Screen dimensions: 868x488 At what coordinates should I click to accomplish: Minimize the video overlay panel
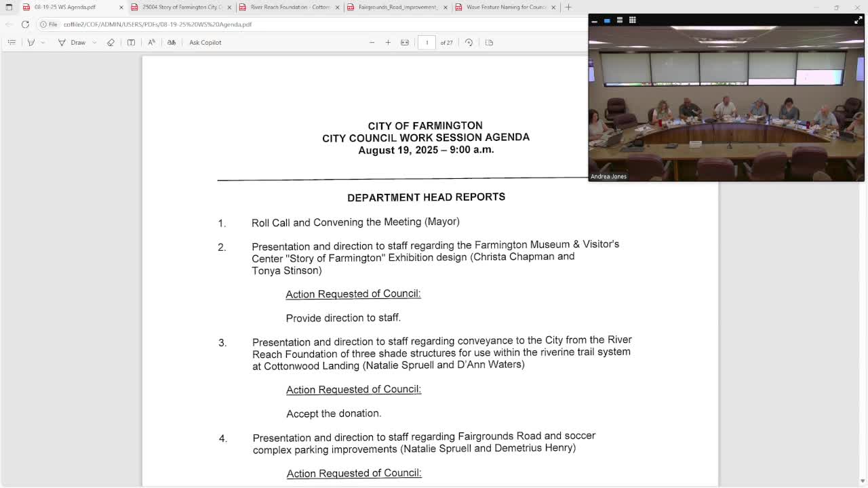[x=594, y=20]
